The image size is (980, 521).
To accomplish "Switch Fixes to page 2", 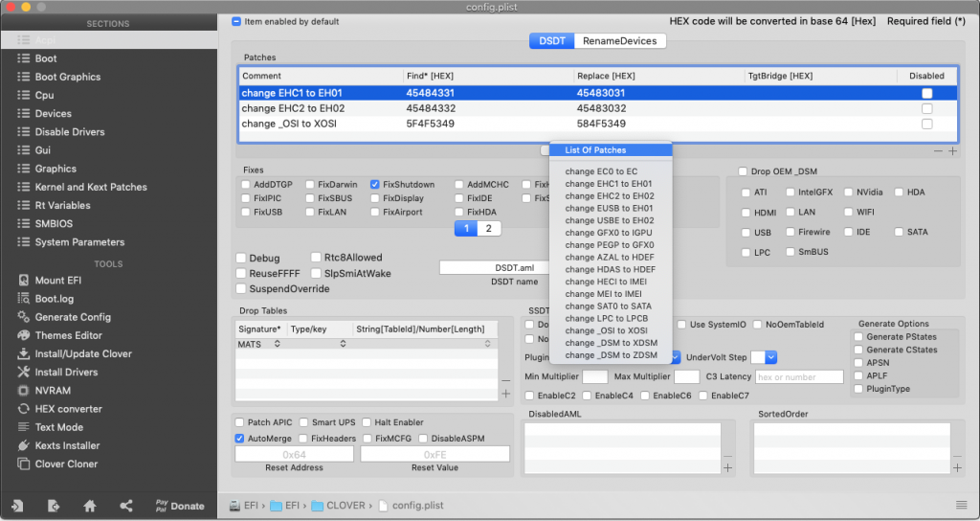I will 489,228.
